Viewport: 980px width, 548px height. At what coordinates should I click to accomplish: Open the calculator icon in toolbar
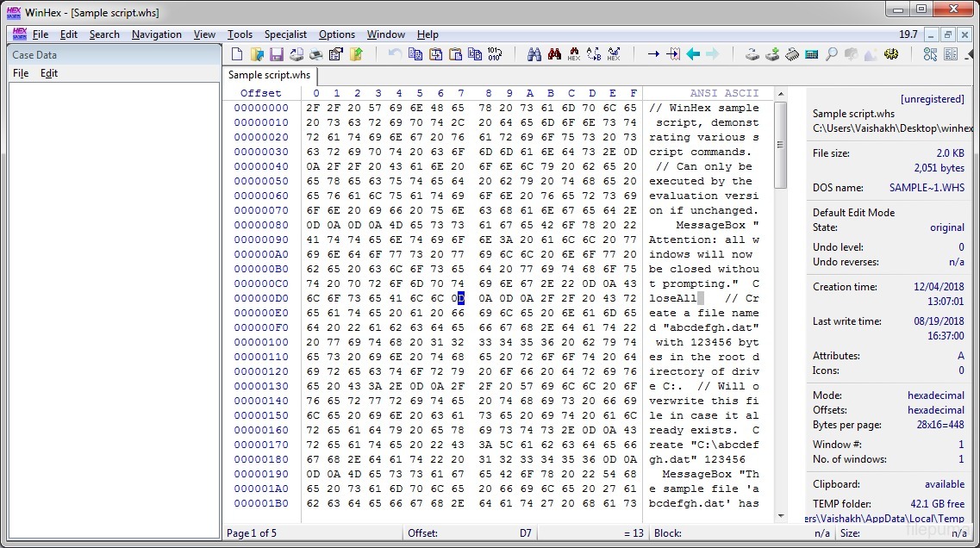point(811,54)
